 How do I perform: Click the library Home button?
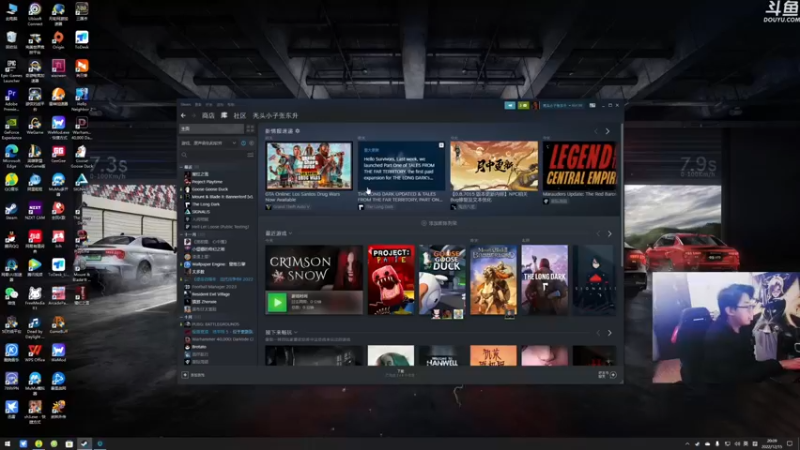[x=211, y=129]
